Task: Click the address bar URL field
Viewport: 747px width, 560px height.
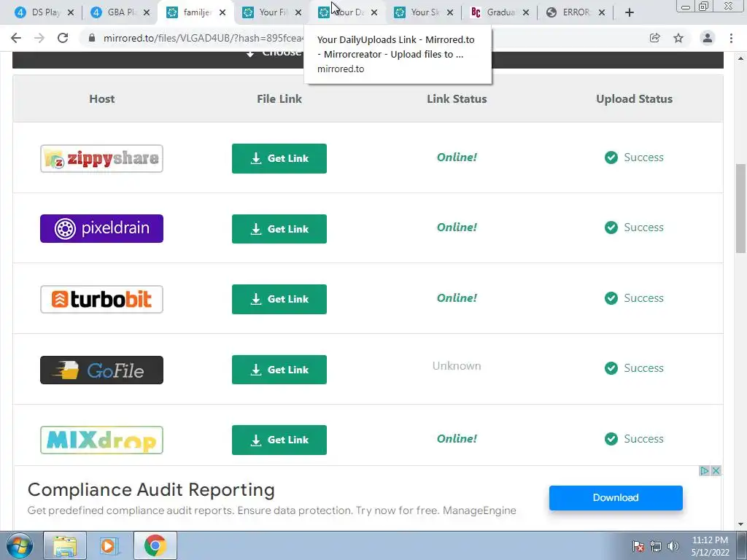Action: [204, 38]
